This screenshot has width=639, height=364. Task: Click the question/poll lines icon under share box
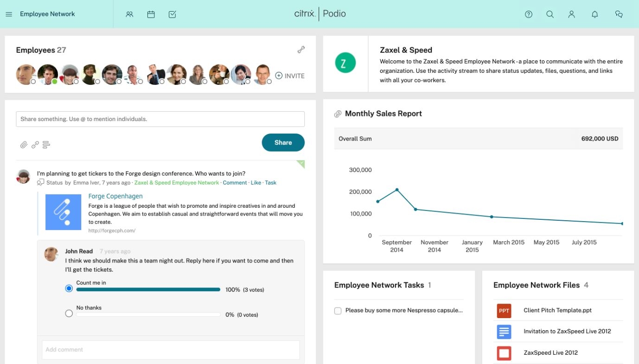click(x=46, y=145)
